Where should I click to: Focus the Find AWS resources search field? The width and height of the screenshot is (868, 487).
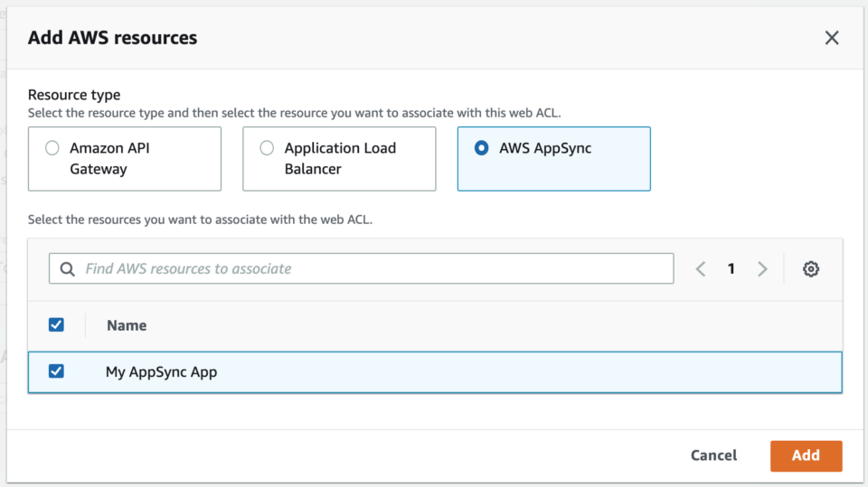[x=362, y=268]
